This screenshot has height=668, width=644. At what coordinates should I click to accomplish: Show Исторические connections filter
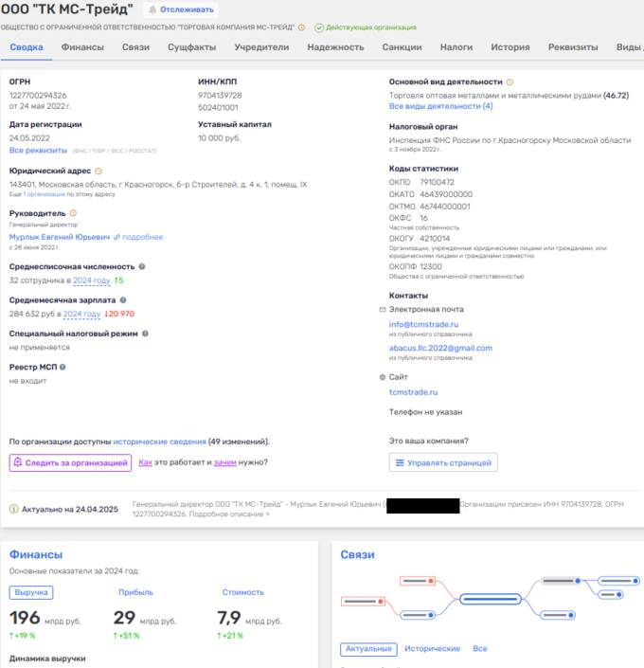coord(432,648)
